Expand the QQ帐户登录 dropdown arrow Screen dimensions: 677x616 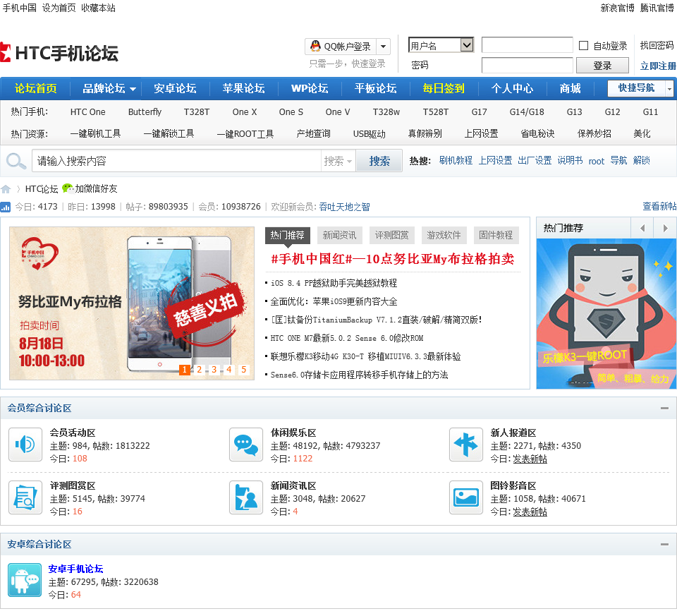384,47
